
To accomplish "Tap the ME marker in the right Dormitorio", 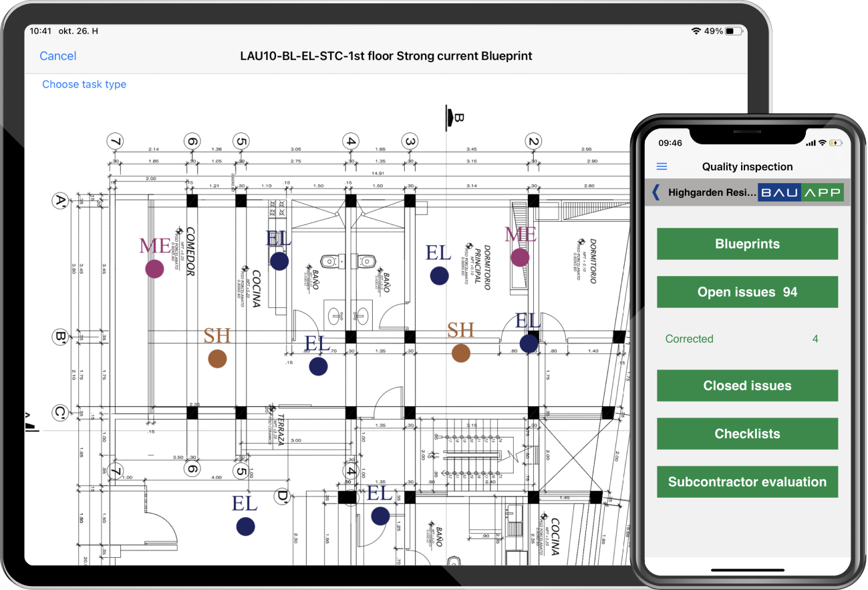I will coord(520,256).
